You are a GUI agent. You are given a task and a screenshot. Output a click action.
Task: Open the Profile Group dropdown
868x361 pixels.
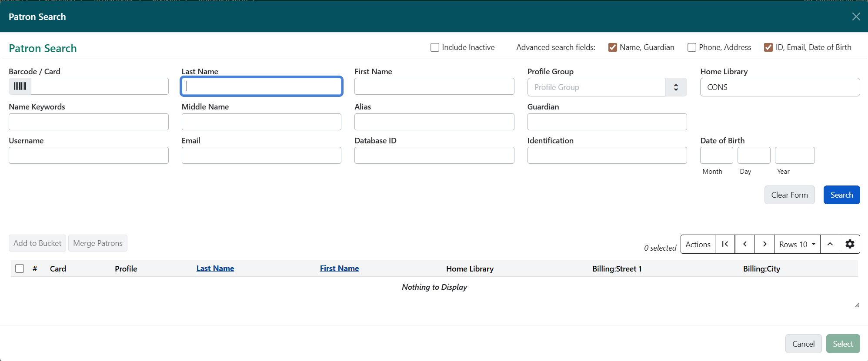point(675,87)
